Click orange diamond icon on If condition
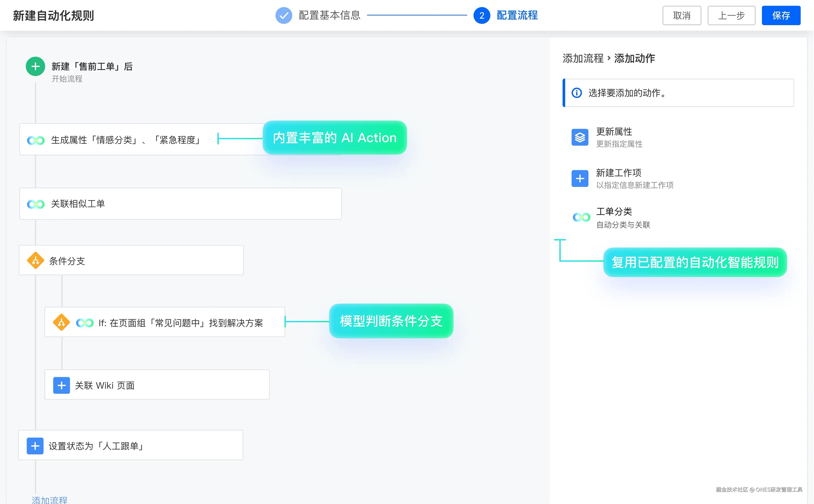The height and width of the screenshot is (504, 814). (61, 322)
